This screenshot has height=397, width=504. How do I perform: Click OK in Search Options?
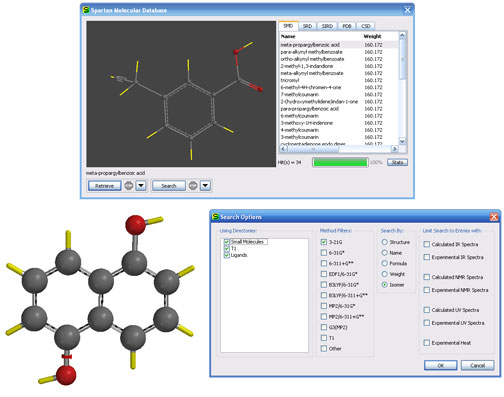440,365
